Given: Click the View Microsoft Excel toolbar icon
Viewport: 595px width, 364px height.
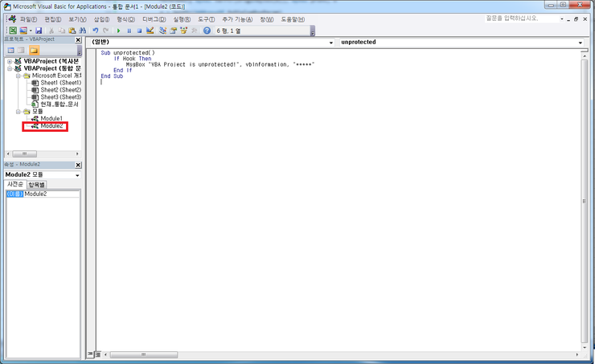Looking at the screenshot, I should click(12, 31).
